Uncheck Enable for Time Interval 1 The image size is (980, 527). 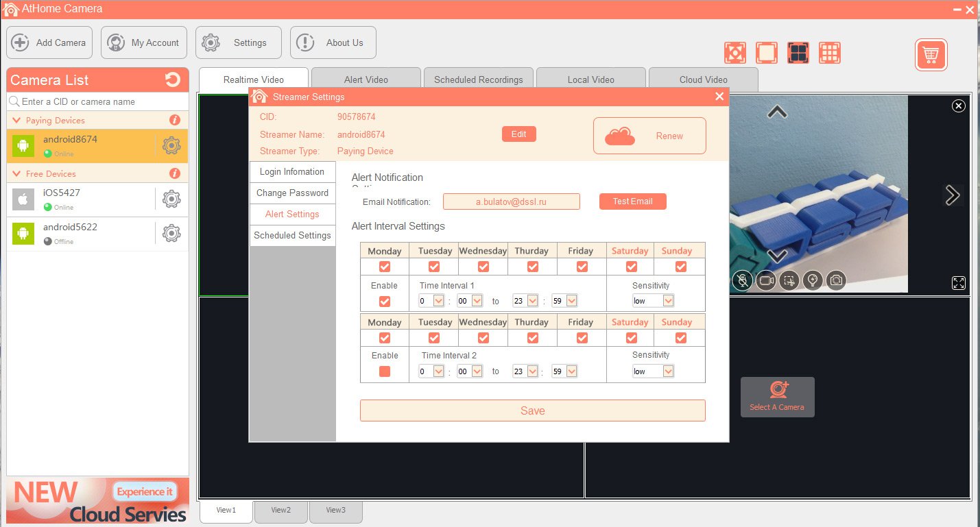pyautogui.click(x=385, y=301)
